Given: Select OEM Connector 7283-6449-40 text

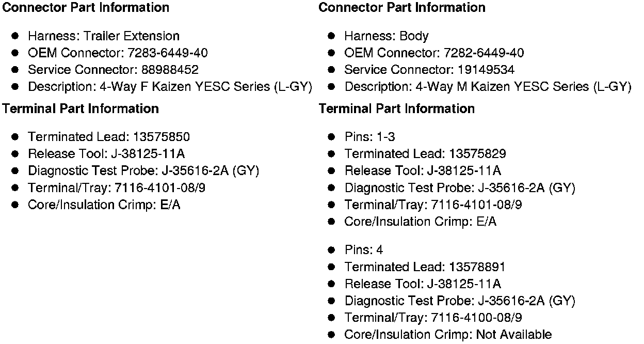Looking at the screenshot, I should coord(118,53).
